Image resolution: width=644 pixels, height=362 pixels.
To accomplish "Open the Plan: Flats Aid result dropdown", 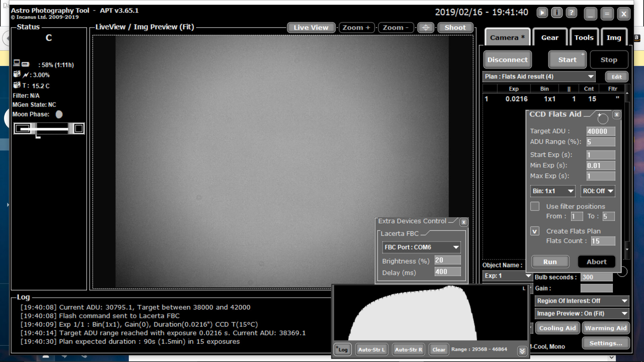I will tap(539, 76).
